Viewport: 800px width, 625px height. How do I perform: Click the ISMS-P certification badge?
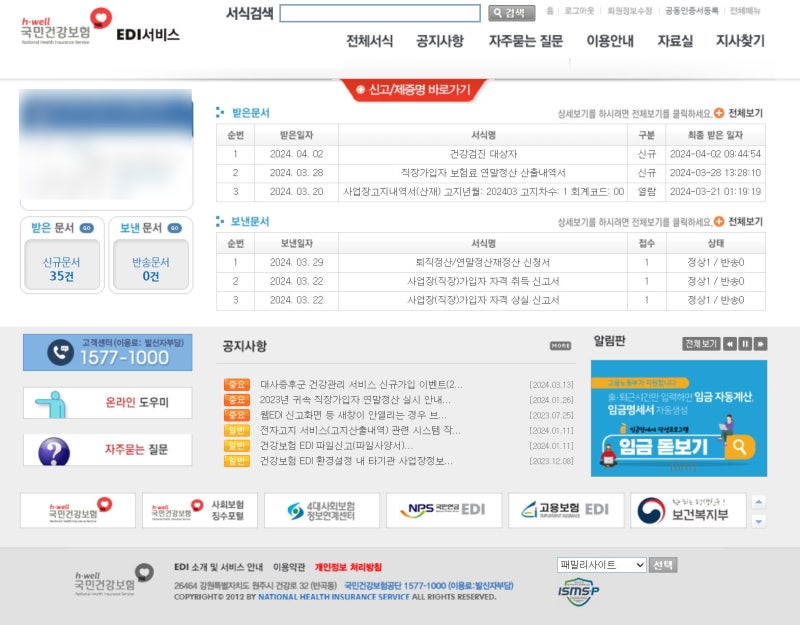[x=578, y=591]
